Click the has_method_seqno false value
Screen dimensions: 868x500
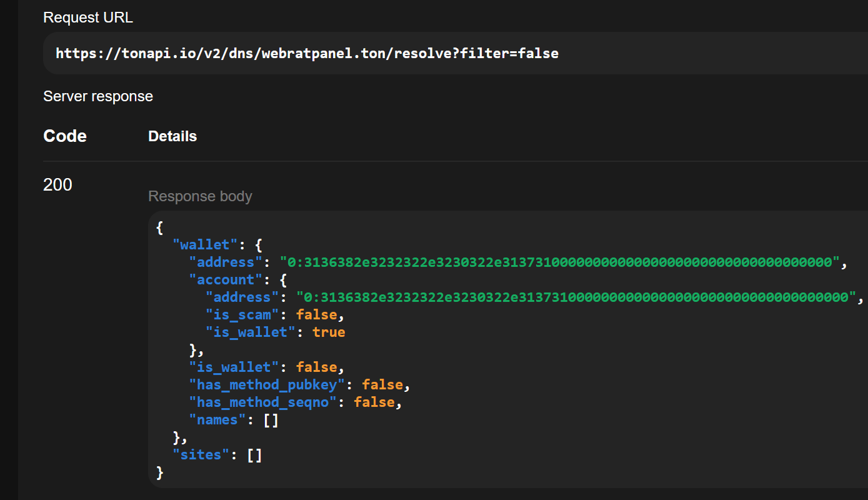pyautogui.click(x=374, y=402)
